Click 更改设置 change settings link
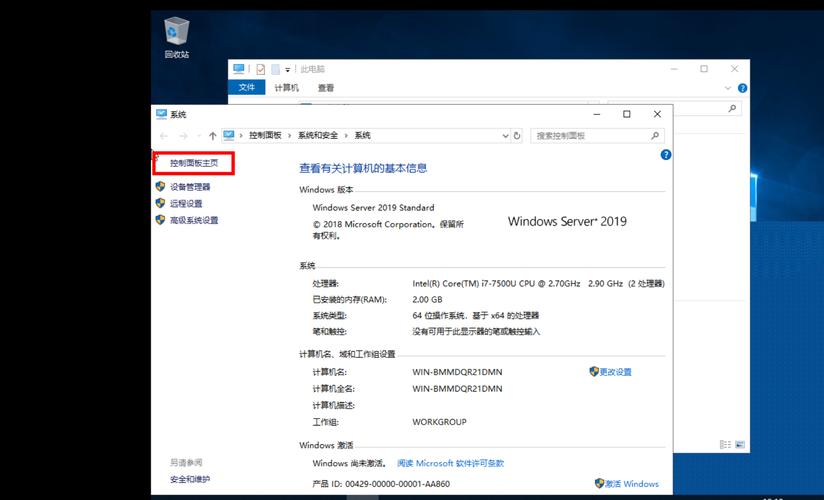The height and width of the screenshot is (500, 824). coord(615,372)
